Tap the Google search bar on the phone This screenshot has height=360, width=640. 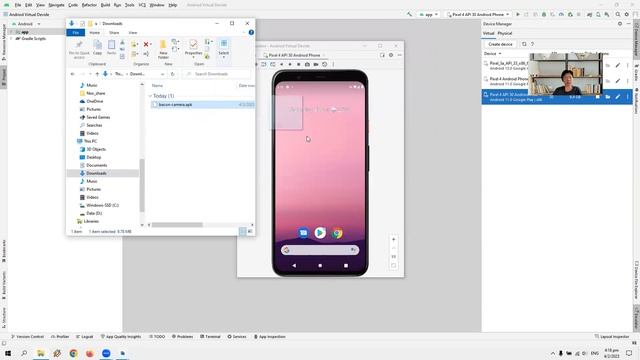(320, 250)
